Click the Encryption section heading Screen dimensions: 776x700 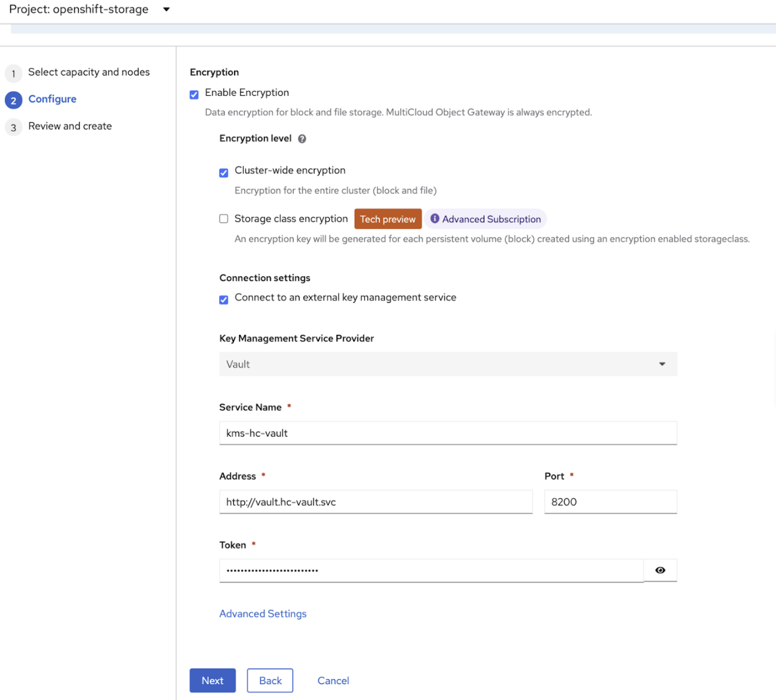point(214,72)
